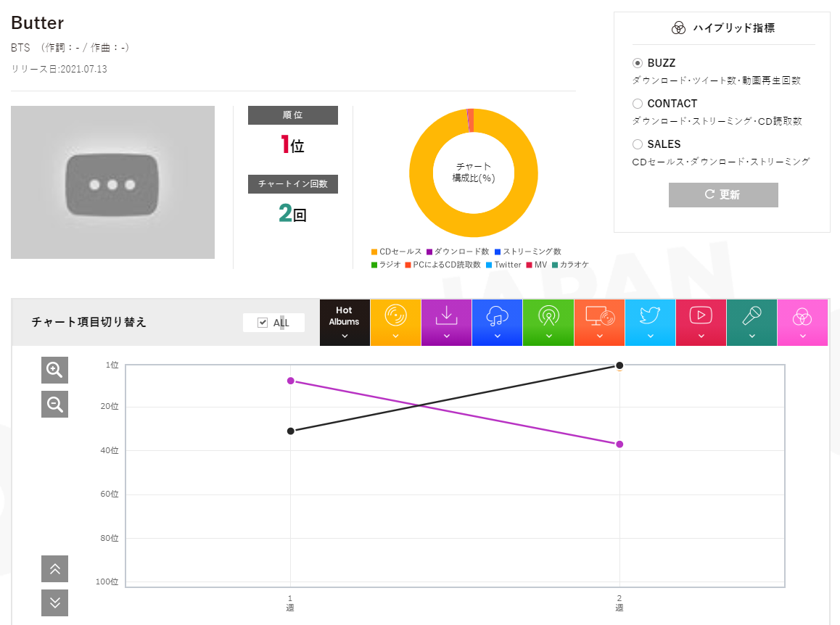Click the CDセールス legend swatch
Screen dimensions: 840x625
click(374, 252)
